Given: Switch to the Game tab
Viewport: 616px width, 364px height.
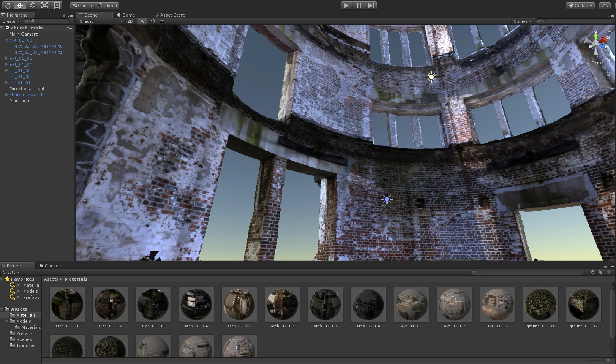Looking at the screenshot, I should pyautogui.click(x=126, y=15).
